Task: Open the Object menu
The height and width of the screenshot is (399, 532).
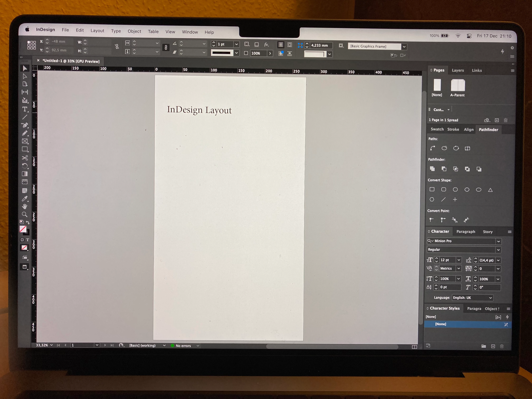Action: click(x=134, y=31)
